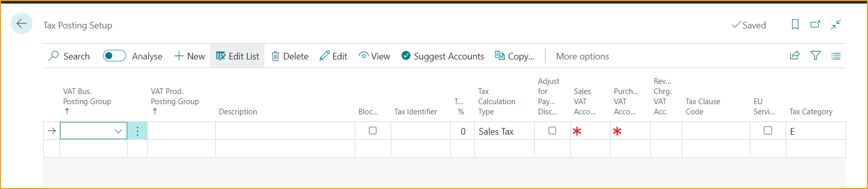This screenshot has width=868, height=189.
Task: Click the VAT Prod. Posting Group cell
Action: pos(181,131)
